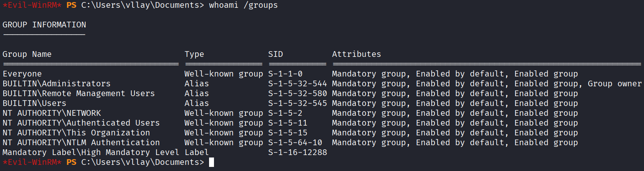The image size is (644, 171).
Task: Click the GROUP INFORMATION heading
Action: (44, 25)
